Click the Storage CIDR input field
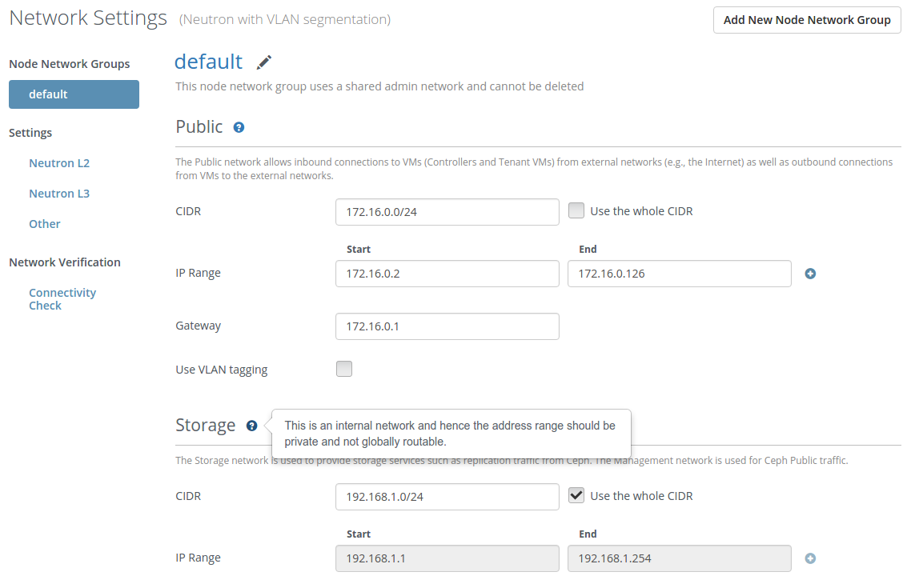This screenshot has height=588, width=915. pyautogui.click(x=447, y=497)
